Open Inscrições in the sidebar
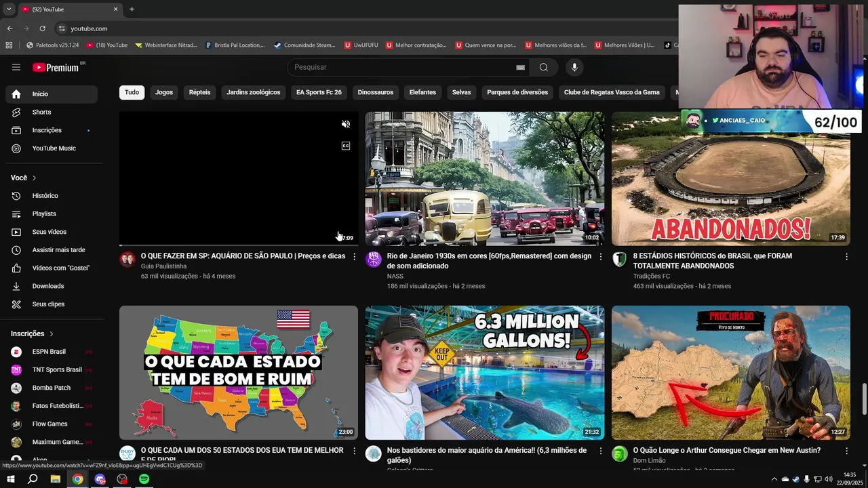The height and width of the screenshot is (488, 868). (52, 130)
